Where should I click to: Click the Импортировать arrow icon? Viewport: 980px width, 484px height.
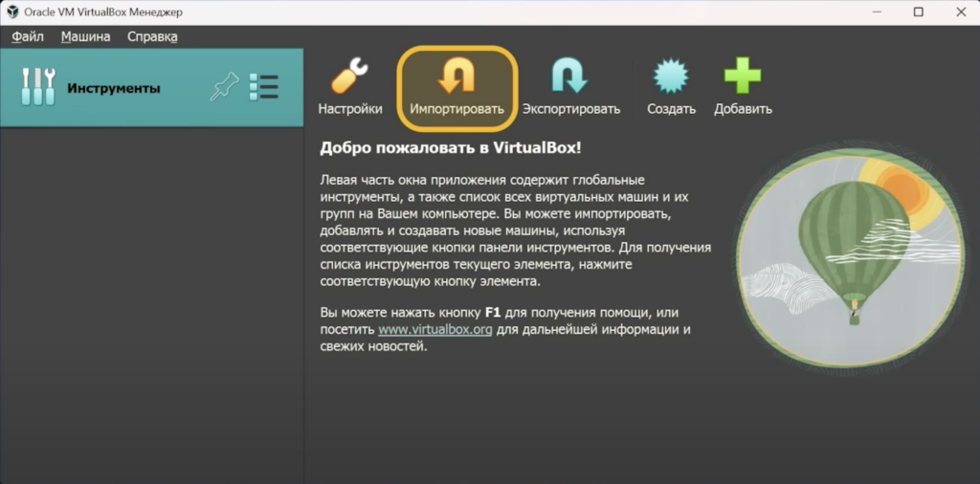pos(457,77)
